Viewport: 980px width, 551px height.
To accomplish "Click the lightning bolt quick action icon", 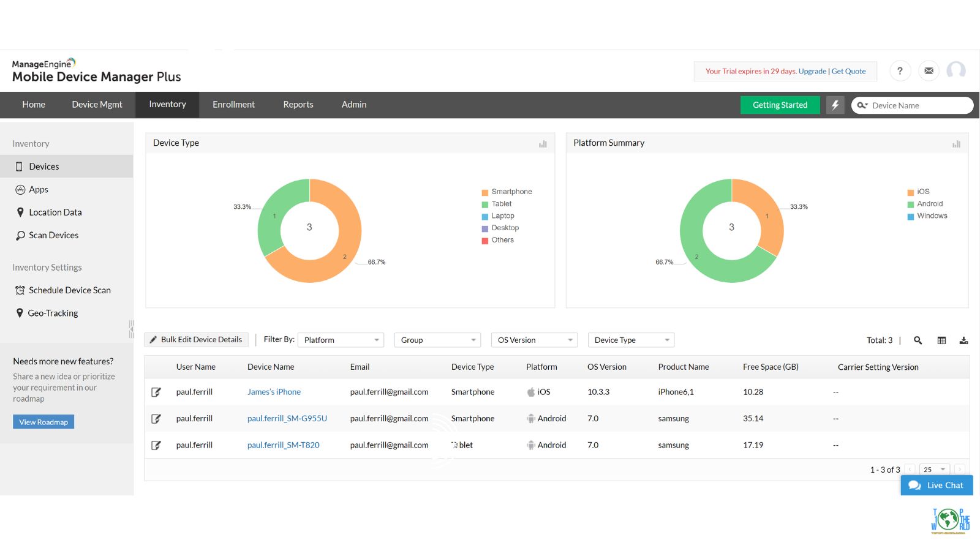I will click(835, 105).
